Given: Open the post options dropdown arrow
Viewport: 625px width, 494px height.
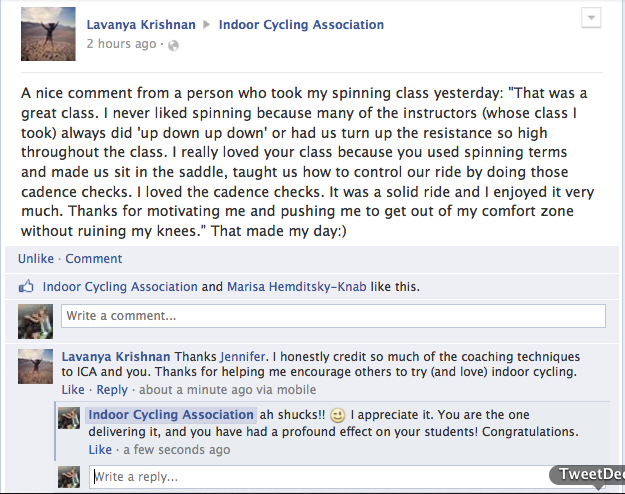Looking at the screenshot, I should point(591,18).
